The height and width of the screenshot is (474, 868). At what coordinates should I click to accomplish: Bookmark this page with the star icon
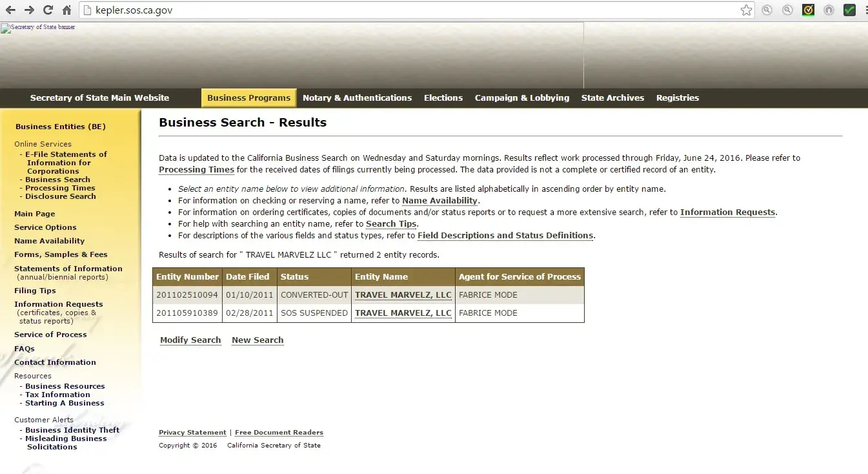coord(747,10)
